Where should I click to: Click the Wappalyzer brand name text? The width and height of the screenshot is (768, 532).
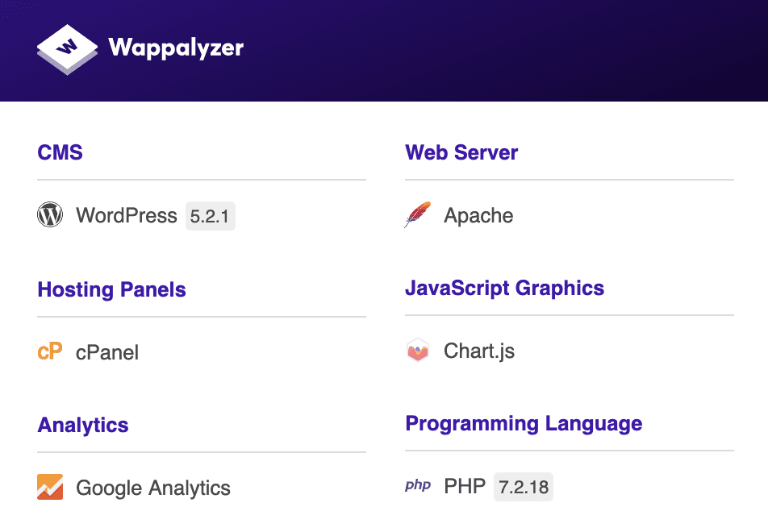coord(176,48)
